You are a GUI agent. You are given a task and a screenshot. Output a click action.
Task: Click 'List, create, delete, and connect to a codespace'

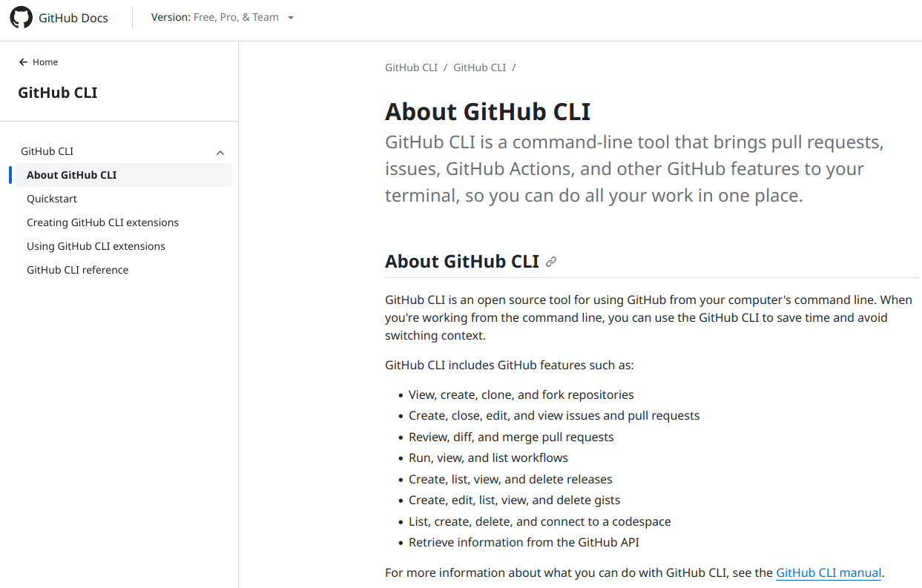coord(539,522)
